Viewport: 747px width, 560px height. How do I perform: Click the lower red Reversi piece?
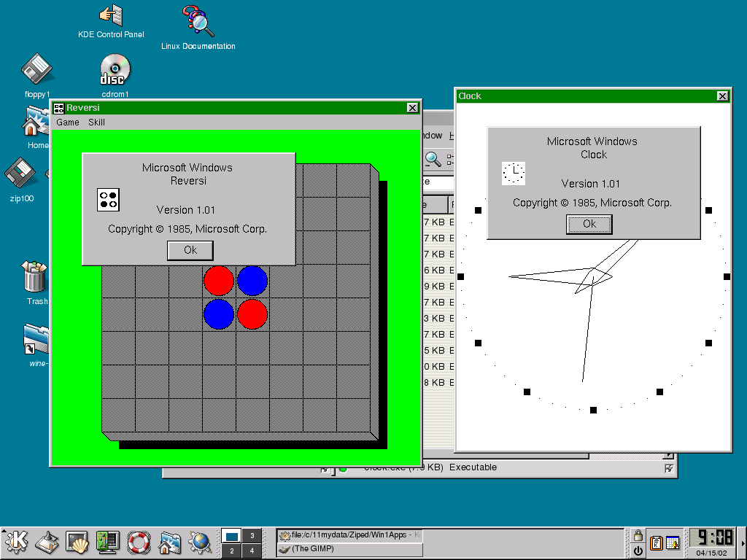252,314
